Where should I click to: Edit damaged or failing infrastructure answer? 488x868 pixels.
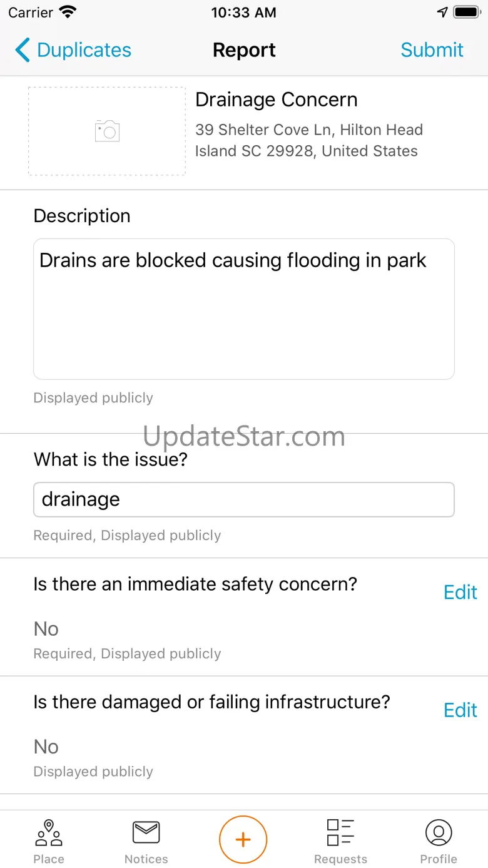pyautogui.click(x=460, y=710)
